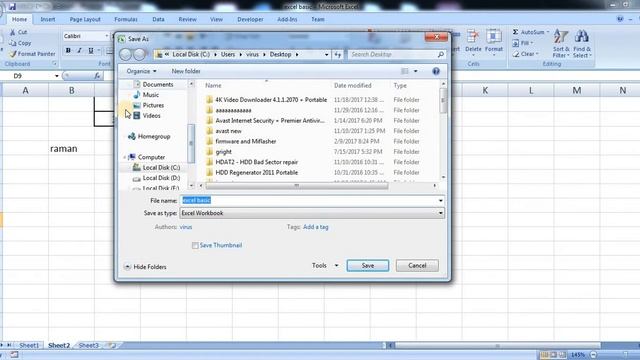Select HDD Regenerator 2011 Portable folder
Image resolution: width=640 pixels, height=360 pixels.
pyautogui.click(x=252, y=172)
